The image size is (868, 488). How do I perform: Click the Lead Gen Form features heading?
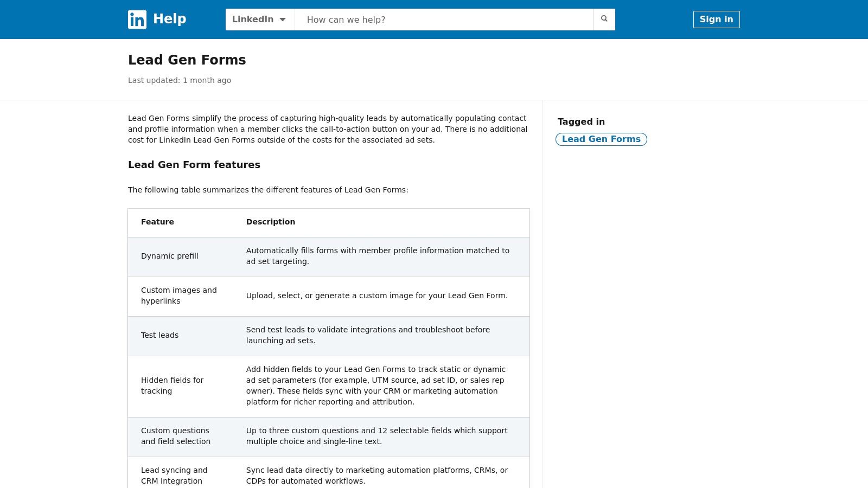point(194,165)
